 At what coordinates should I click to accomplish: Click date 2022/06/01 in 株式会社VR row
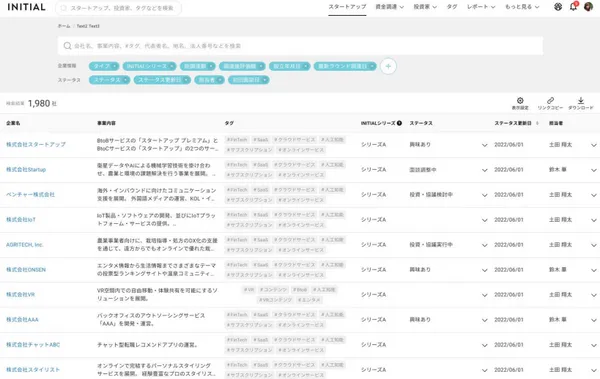[x=509, y=294]
